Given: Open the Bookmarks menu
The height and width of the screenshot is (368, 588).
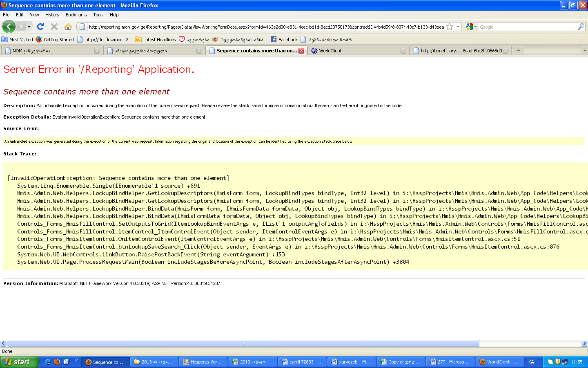Looking at the screenshot, I should click(76, 15).
